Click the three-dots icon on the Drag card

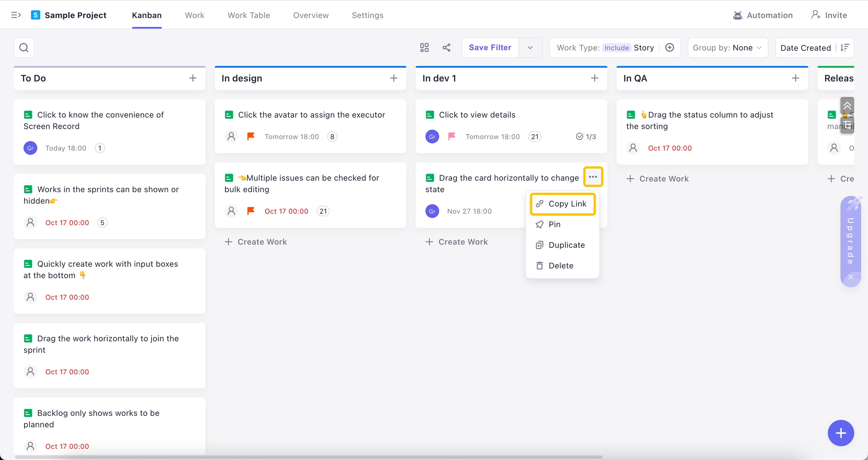(593, 177)
